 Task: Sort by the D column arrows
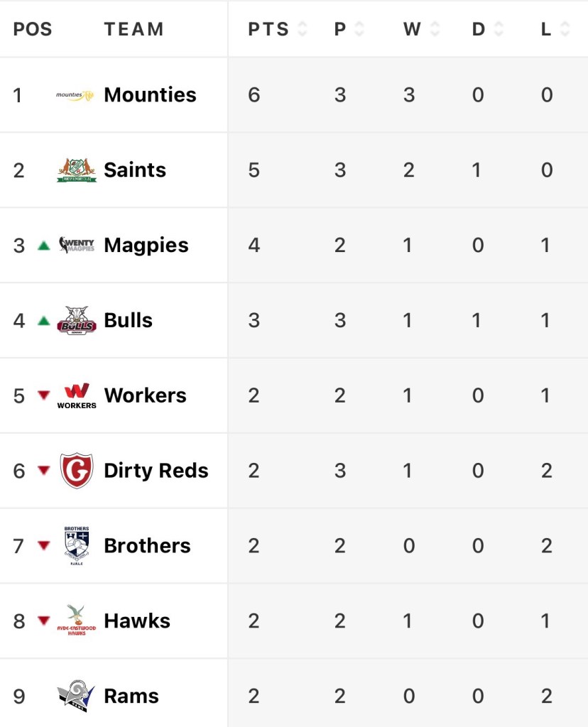pyautogui.click(x=499, y=29)
